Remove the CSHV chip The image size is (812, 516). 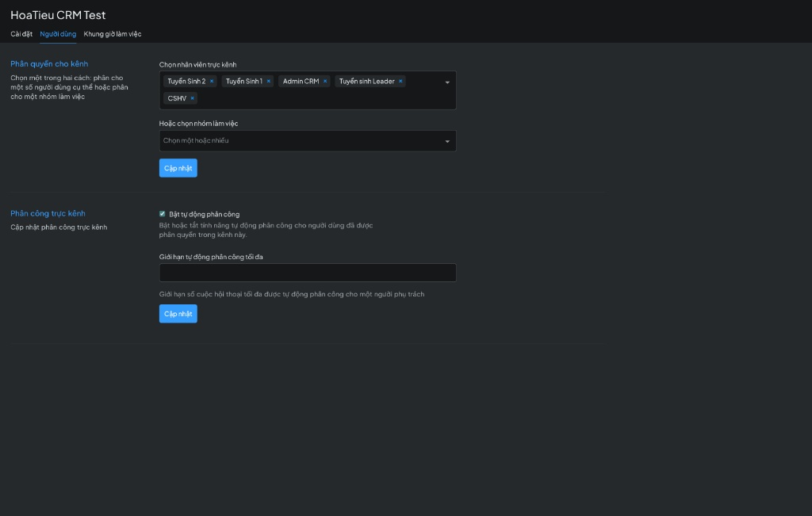[192, 98]
